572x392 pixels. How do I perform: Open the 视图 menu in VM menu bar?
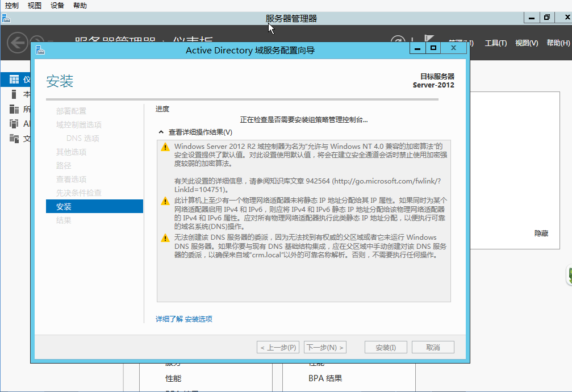pyautogui.click(x=34, y=6)
